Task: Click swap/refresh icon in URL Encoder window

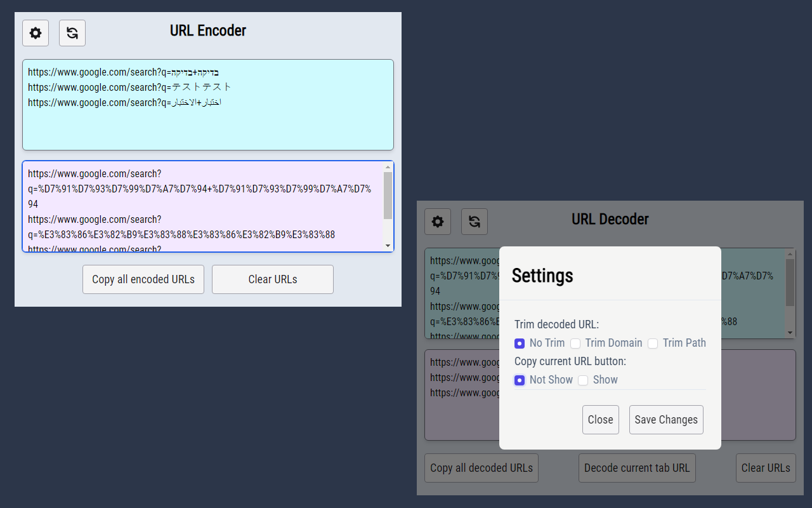Action: [x=72, y=33]
